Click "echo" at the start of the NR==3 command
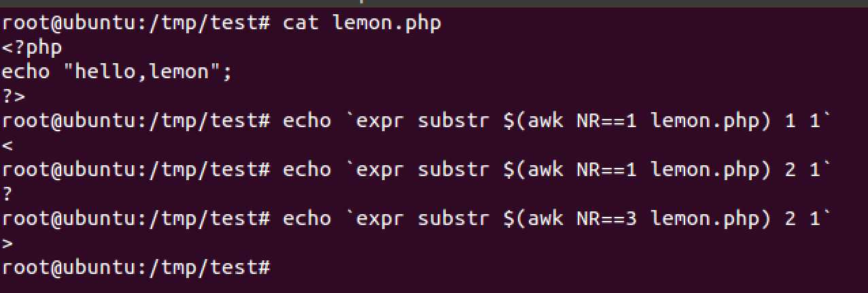The height and width of the screenshot is (293, 868). pyautogui.click(x=307, y=218)
